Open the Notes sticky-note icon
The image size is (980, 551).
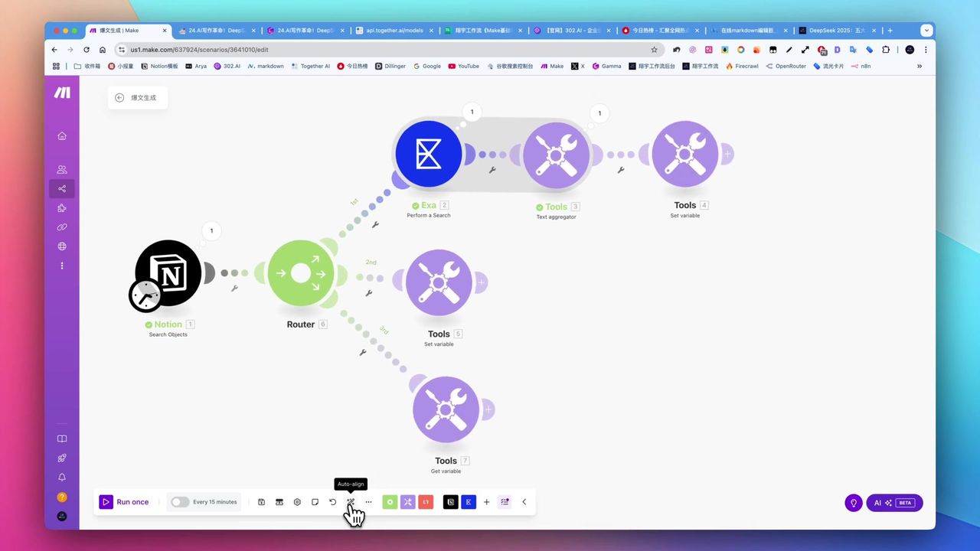coord(315,502)
